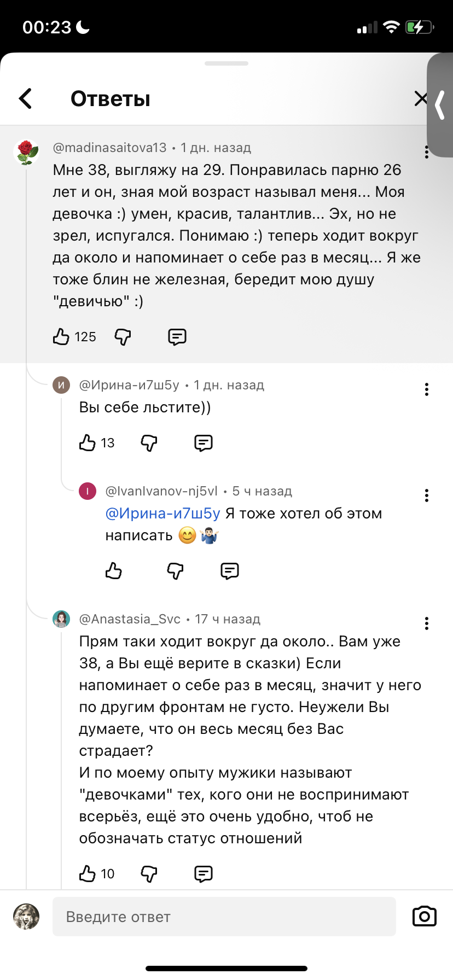Tap the blue @Ирина-и7ш5у mention link

pyautogui.click(x=162, y=514)
